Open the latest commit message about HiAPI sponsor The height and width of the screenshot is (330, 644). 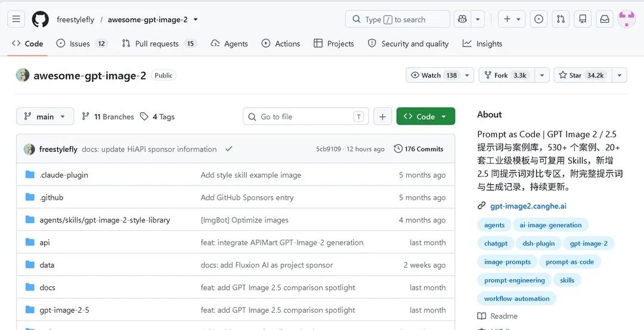[x=149, y=149]
